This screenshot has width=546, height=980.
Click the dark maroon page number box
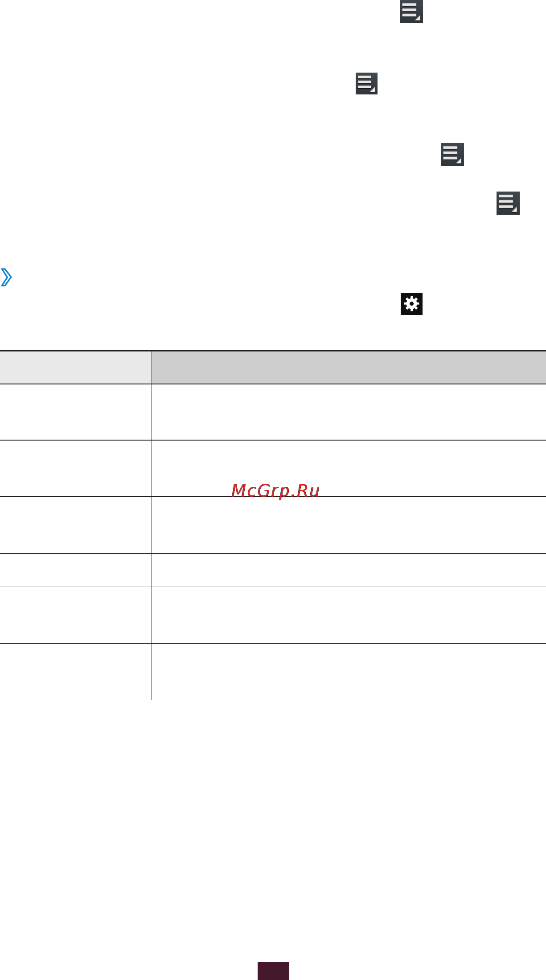coord(273,971)
